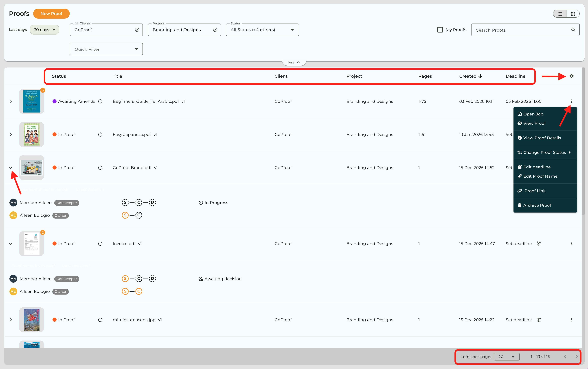Click the New Proof button
588x369 pixels.
click(x=51, y=14)
